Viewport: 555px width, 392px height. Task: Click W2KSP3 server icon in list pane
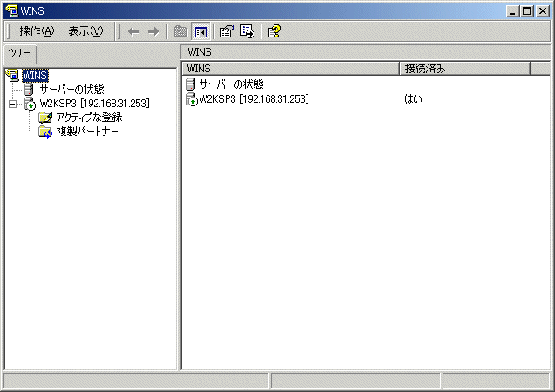coord(192,99)
